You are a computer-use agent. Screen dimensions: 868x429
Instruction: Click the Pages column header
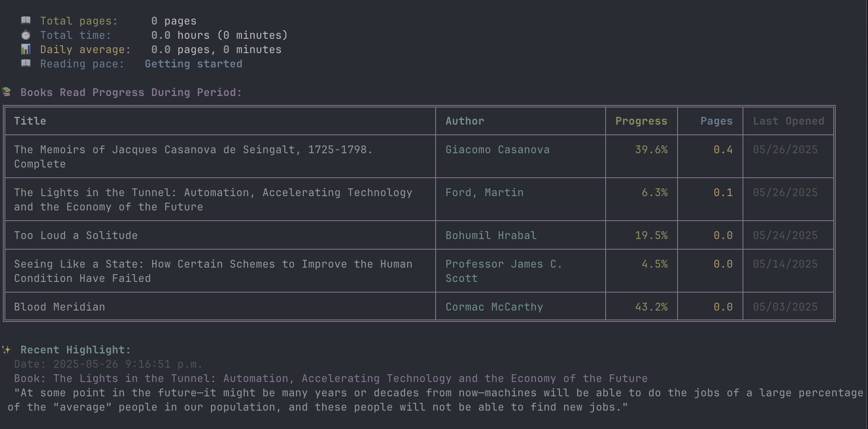[x=716, y=121]
